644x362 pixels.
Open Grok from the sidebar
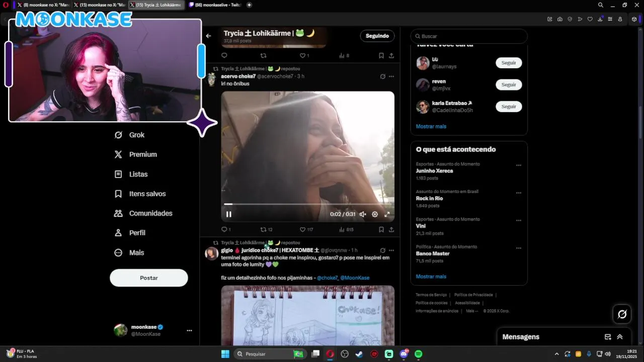pyautogui.click(x=129, y=135)
